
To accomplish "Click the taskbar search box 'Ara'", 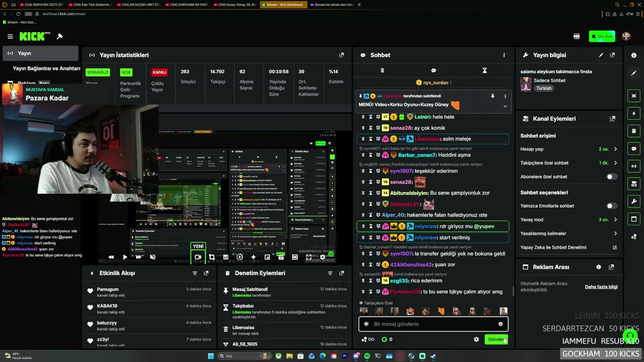I will [x=244, y=356].
